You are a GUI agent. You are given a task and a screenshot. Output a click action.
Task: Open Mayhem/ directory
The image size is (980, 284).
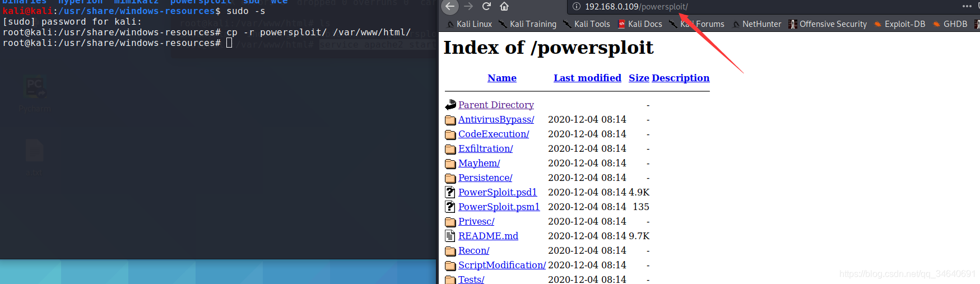[479, 163]
